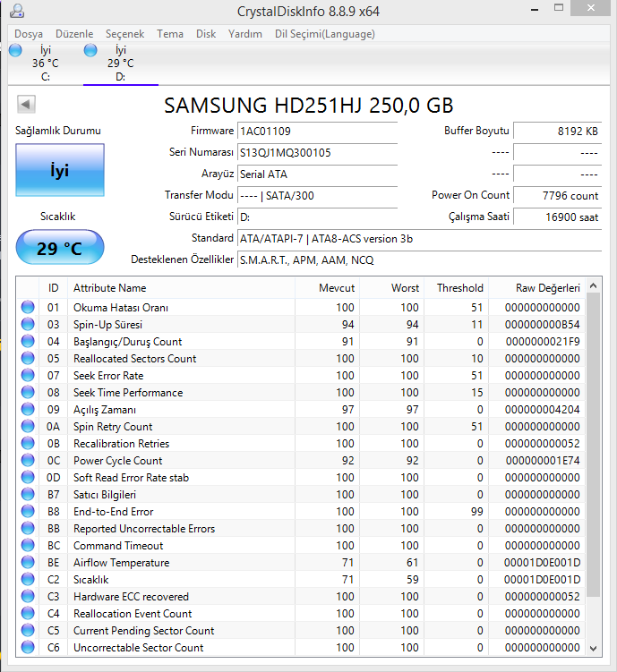Click status orb for Uncorrectable Sector Count row

tap(28, 648)
